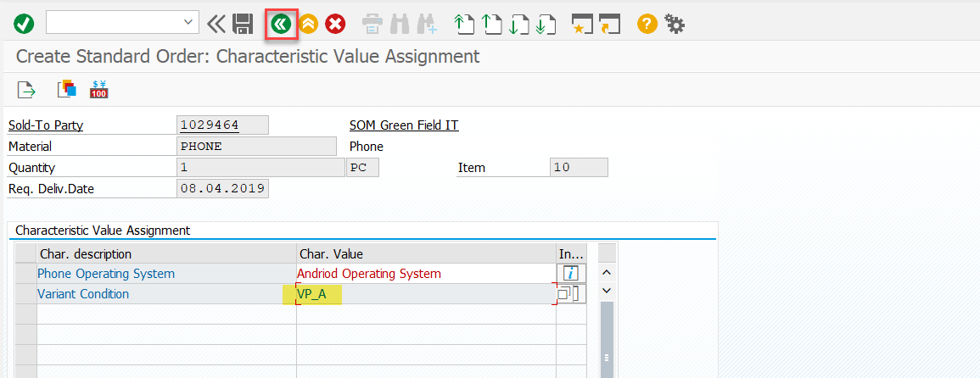Open the SOM Green Field IT link
Screen dimensions: 980x378
point(404,125)
